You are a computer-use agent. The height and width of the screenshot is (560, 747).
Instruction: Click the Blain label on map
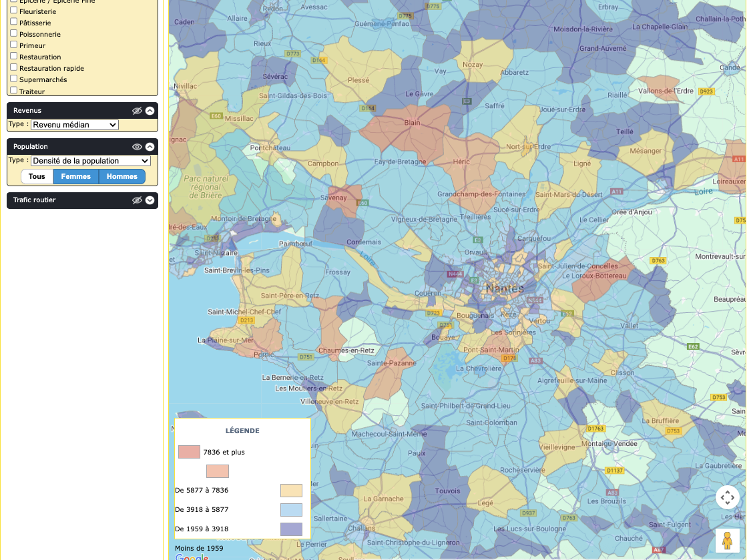[412, 123]
